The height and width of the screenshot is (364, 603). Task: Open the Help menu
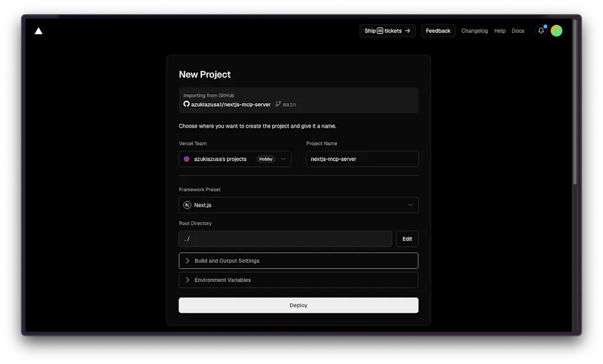[499, 31]
